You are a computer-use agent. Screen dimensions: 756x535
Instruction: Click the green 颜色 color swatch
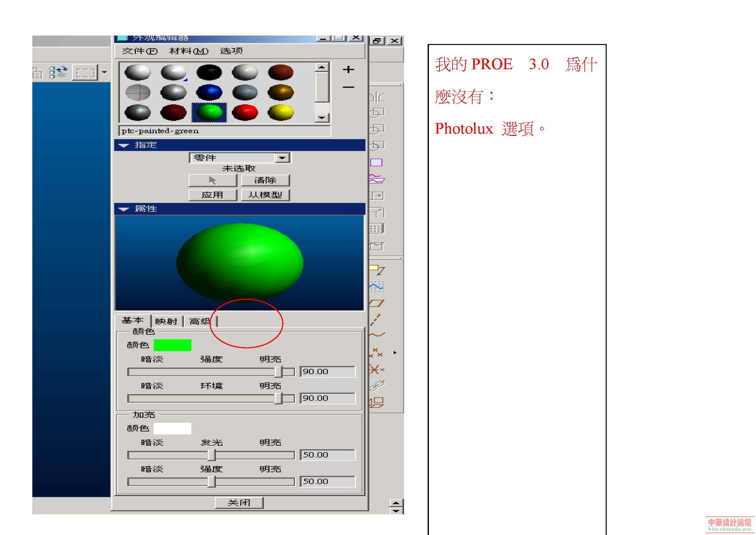(172, 345)
